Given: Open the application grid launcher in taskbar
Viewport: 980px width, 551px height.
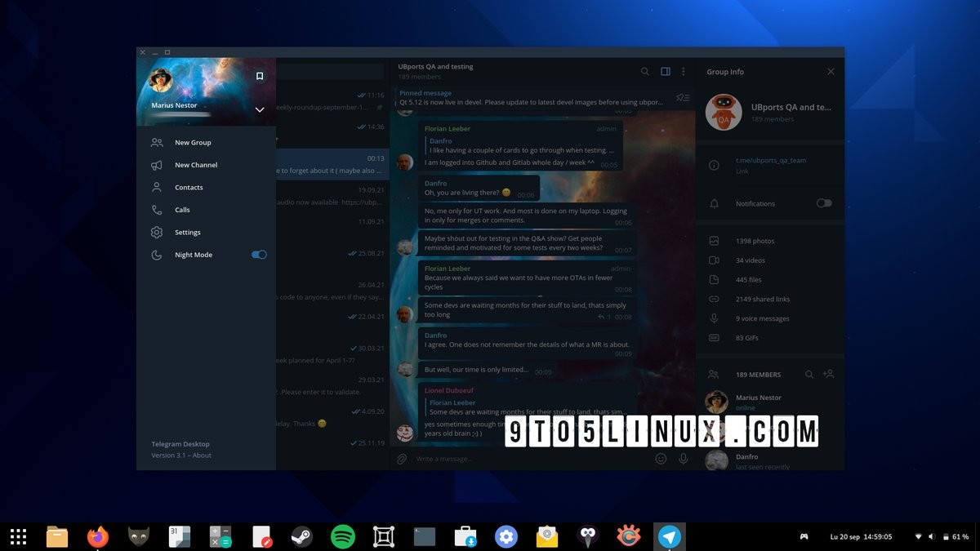Looking at the screenshot, I should click(18, 536).
